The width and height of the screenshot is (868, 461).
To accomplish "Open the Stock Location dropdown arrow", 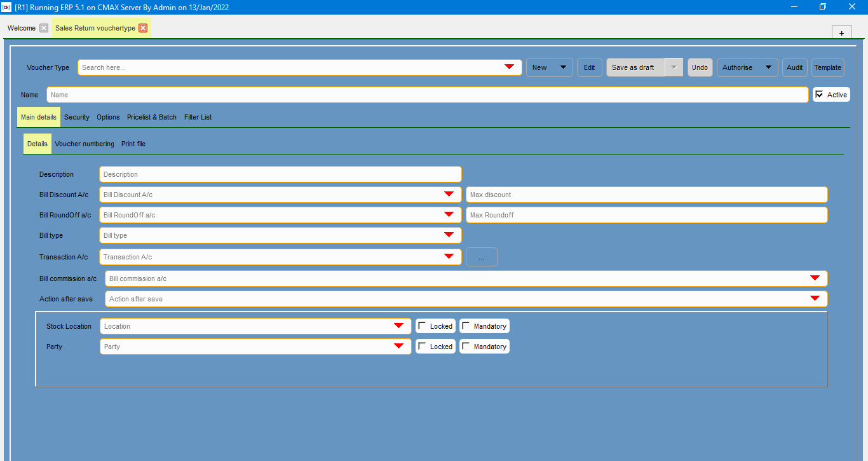I will coord(398,326).
